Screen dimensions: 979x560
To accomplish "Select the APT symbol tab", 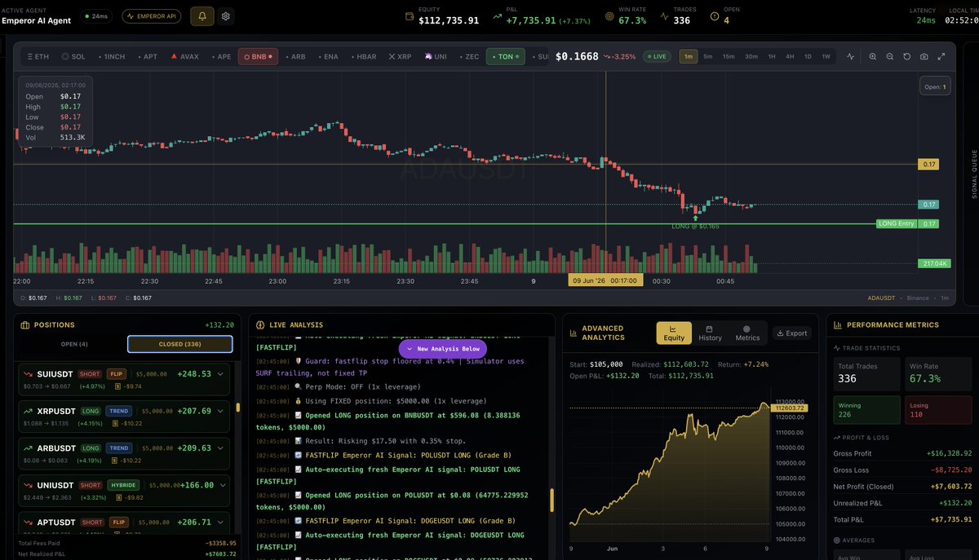I will [146, 56].
